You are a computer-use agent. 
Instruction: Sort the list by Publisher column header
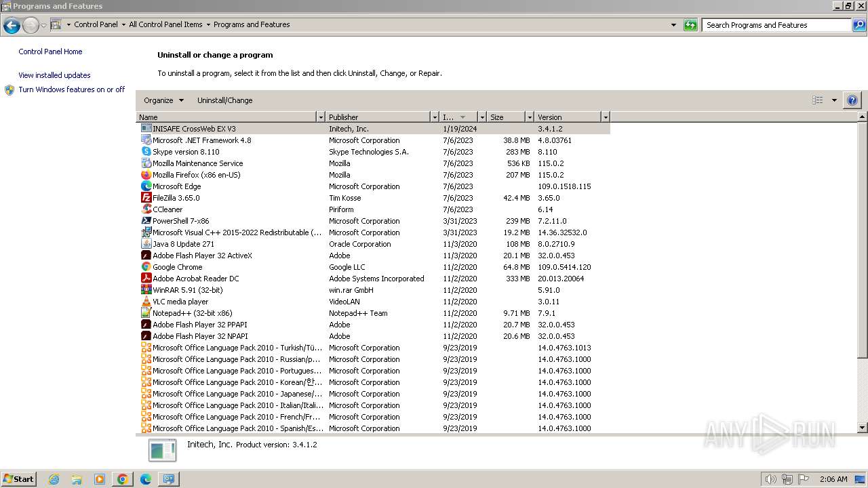[x=378, y=117]
